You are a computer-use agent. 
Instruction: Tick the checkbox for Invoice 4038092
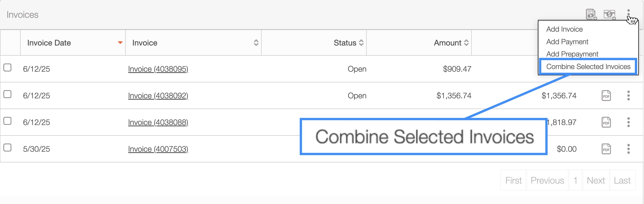tap(7, 94)
